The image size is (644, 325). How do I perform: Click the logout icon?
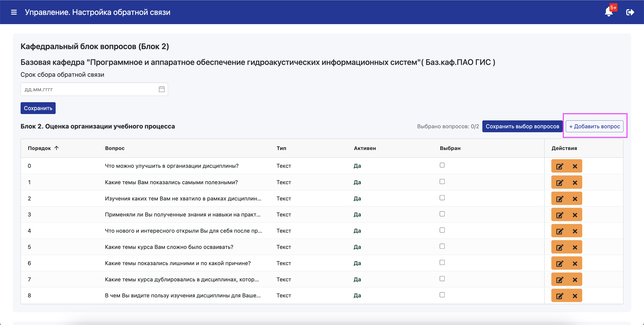630,12
